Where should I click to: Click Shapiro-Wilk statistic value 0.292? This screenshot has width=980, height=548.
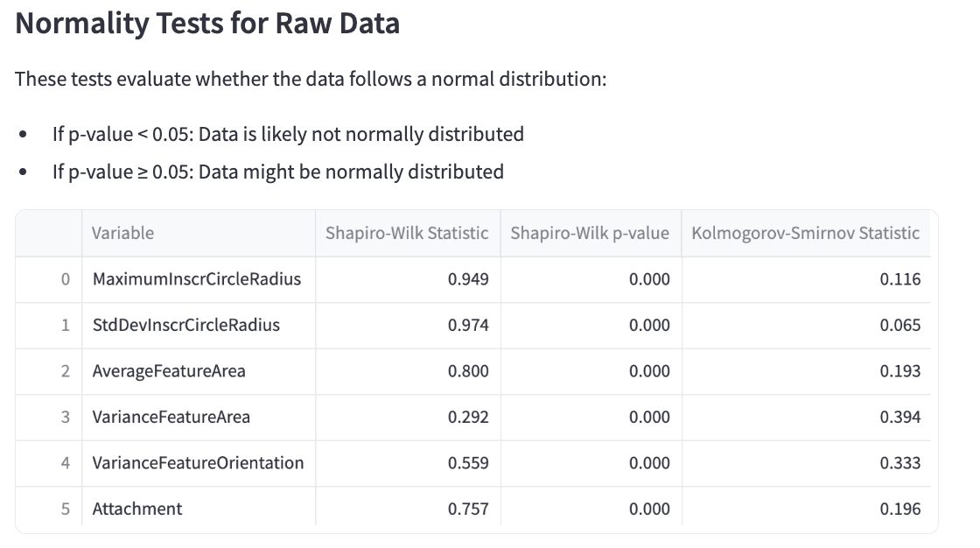click(x=408, y=418)
